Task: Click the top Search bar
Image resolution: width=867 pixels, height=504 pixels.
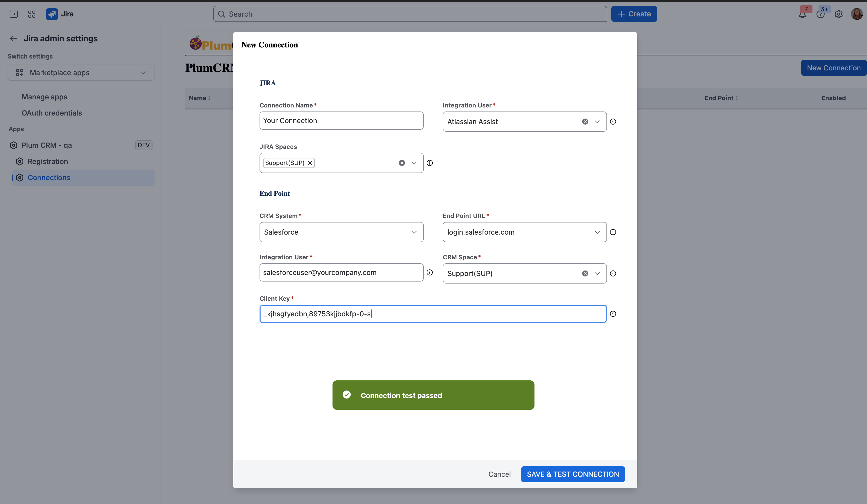Action: 410,14
